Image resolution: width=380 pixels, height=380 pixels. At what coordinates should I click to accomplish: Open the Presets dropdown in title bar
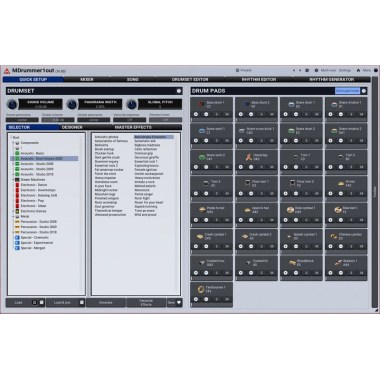click(244, 70)
